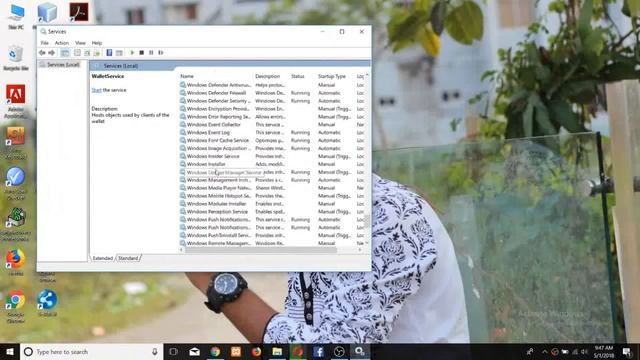The image size is (640, 360).
Task: Open the Firefox desktop shortcut
Action: (16, 262)
